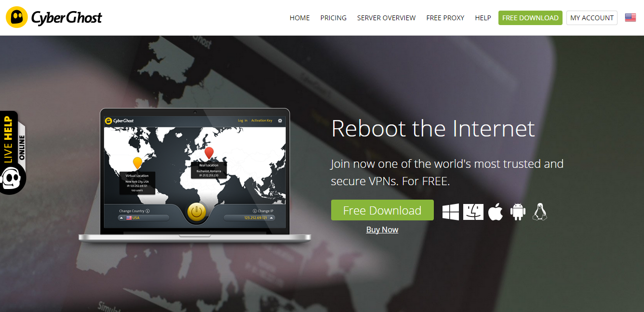Screen dimensions: 644x312
Task: Open SERVER OVERVIEW in the navigation
Action: 386,18
